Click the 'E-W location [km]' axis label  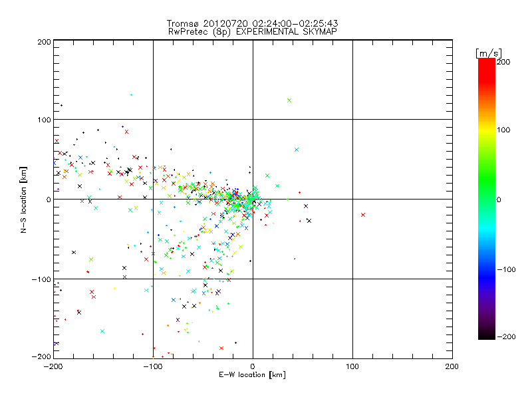(252, 374)
